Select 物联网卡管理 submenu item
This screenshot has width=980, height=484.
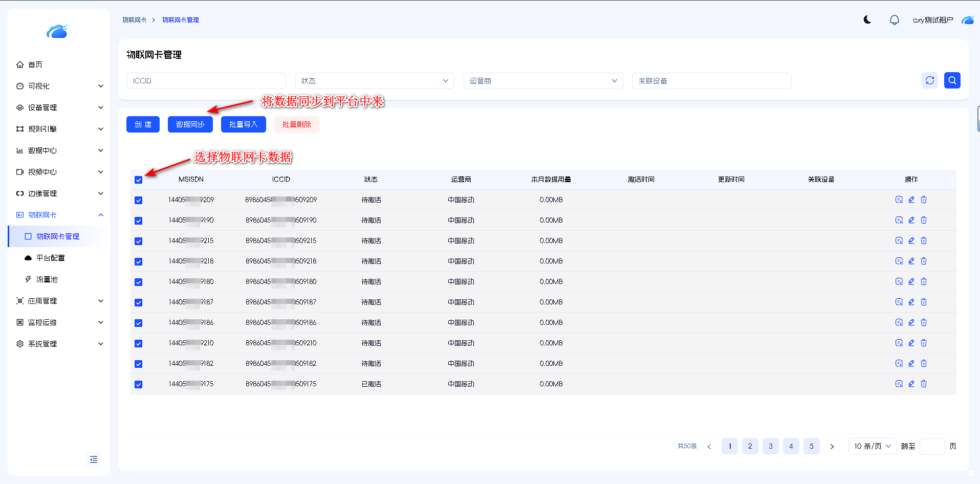pos(59,236)
